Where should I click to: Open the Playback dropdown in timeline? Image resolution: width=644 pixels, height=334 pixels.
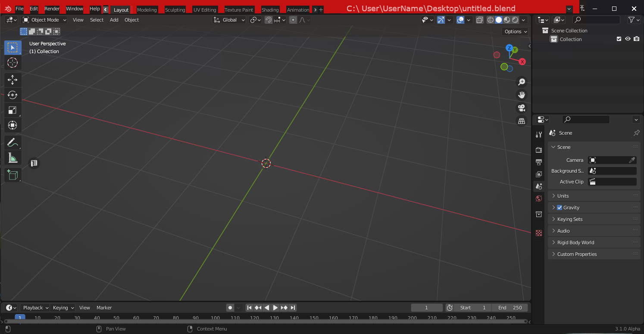[35, 308]
